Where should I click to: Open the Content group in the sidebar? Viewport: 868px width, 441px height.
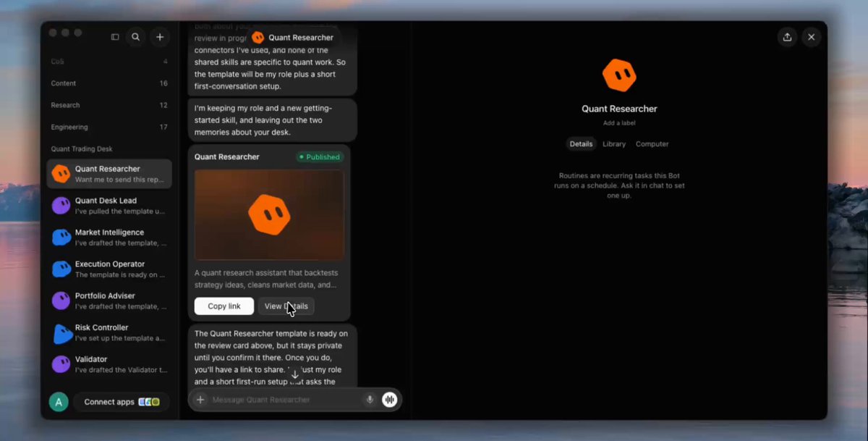coord(109,83)
